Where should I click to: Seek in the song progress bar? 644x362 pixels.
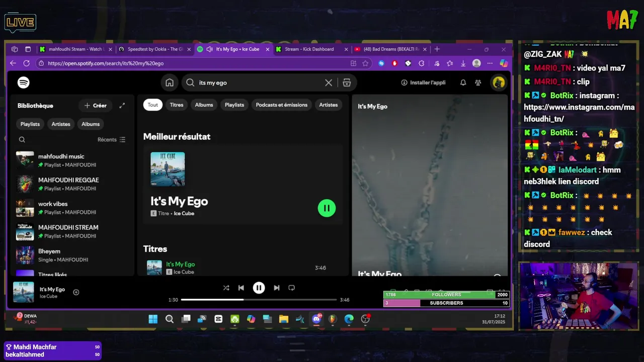click(259, 300)
